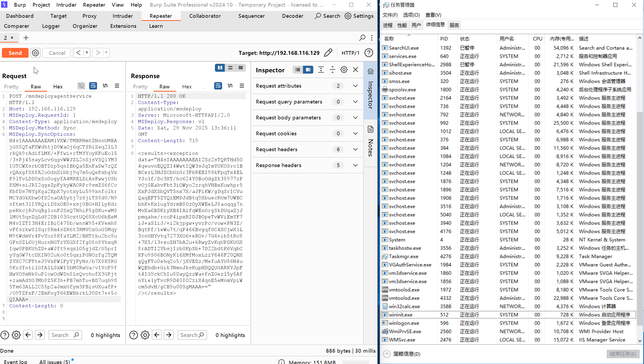This screenshot has height=364, width=644.
Task: Click the Notes side panel icon
Action: pos(370,129)
